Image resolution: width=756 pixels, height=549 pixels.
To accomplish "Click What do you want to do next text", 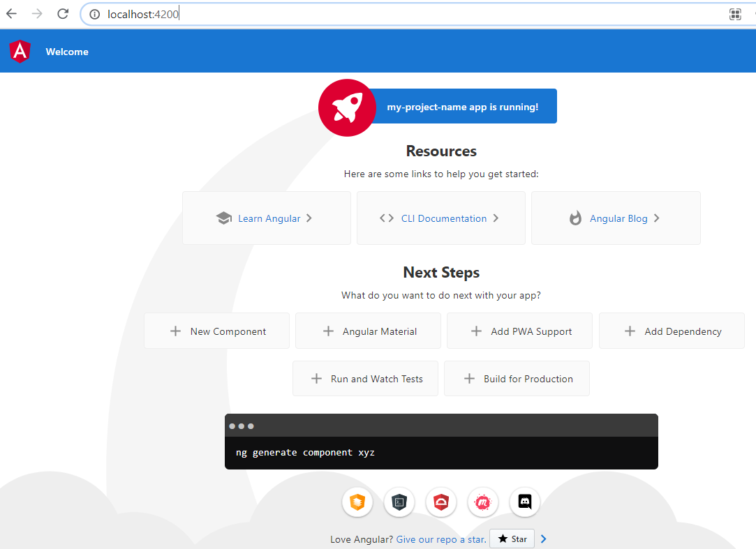I will pos(441,296).
